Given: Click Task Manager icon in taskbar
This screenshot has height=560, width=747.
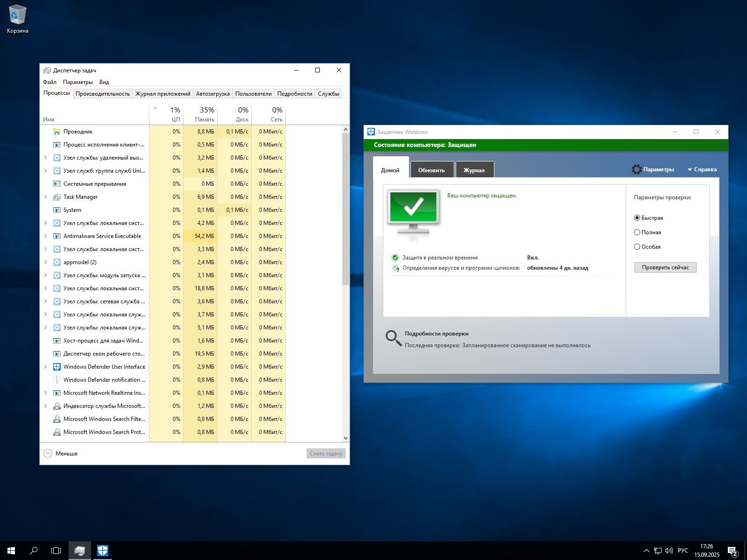Looking at the screenshot, I should click(x=80, y=551).
